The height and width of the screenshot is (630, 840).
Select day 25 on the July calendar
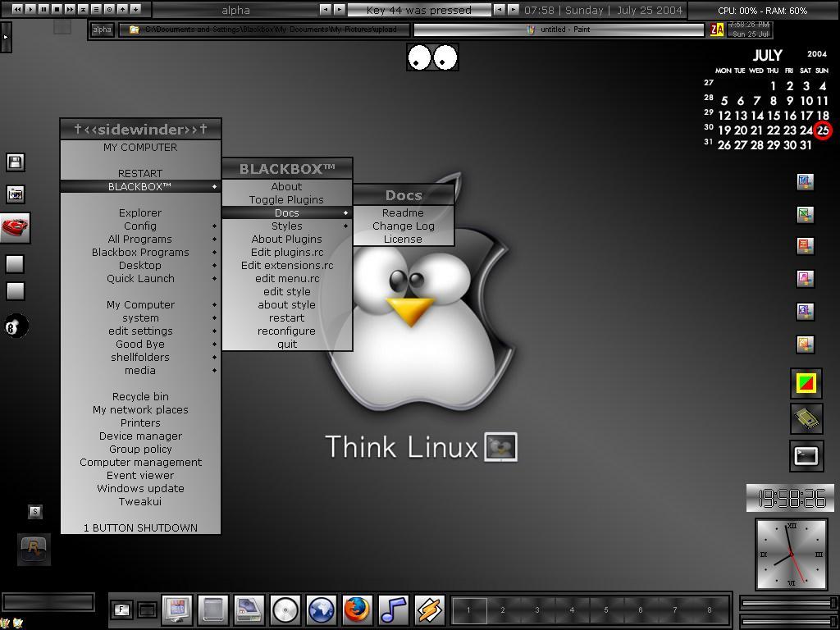point(823,130)
